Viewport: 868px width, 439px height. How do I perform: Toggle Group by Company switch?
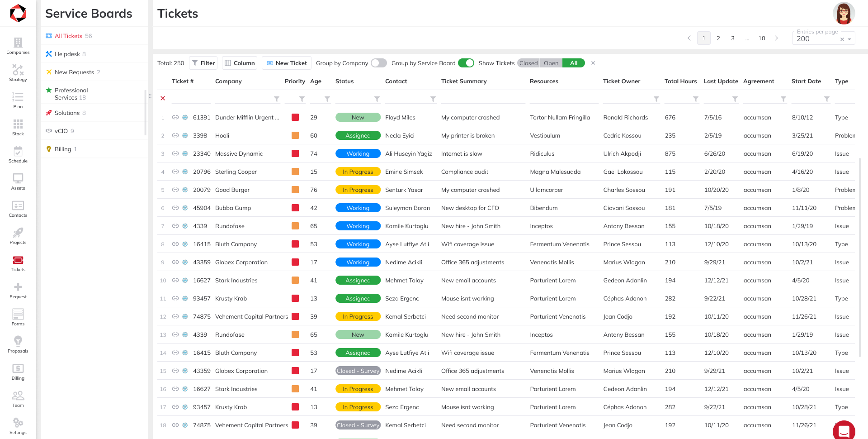pyautogui.click(x=379, y=63)
